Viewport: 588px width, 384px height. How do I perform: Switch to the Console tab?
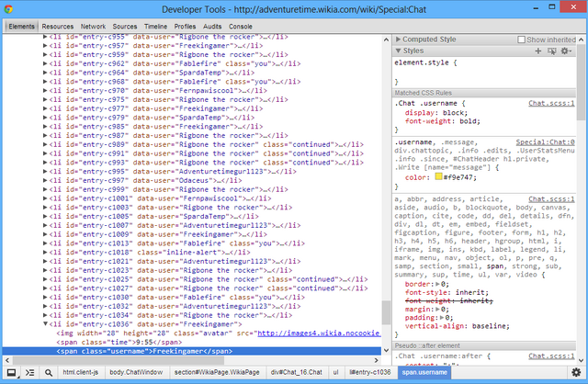point(241,27)
